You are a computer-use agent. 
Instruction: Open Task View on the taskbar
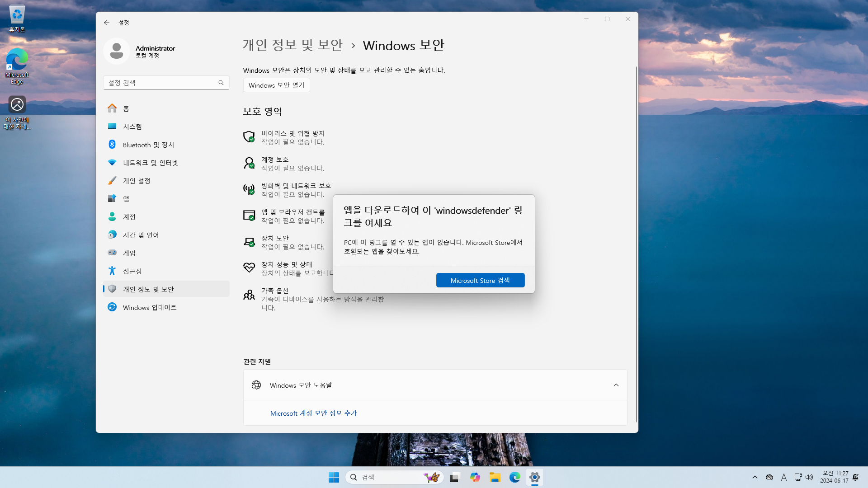tap(454, 477)
